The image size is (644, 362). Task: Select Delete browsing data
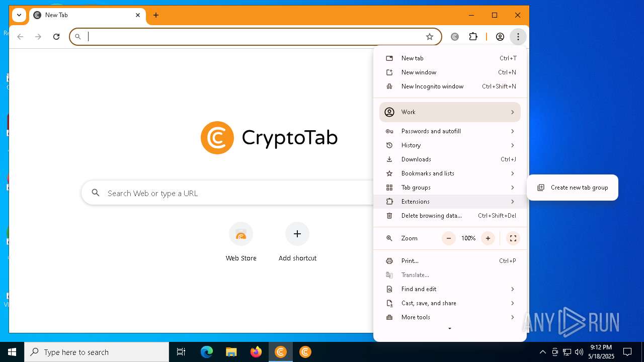[x=450, y=216]
